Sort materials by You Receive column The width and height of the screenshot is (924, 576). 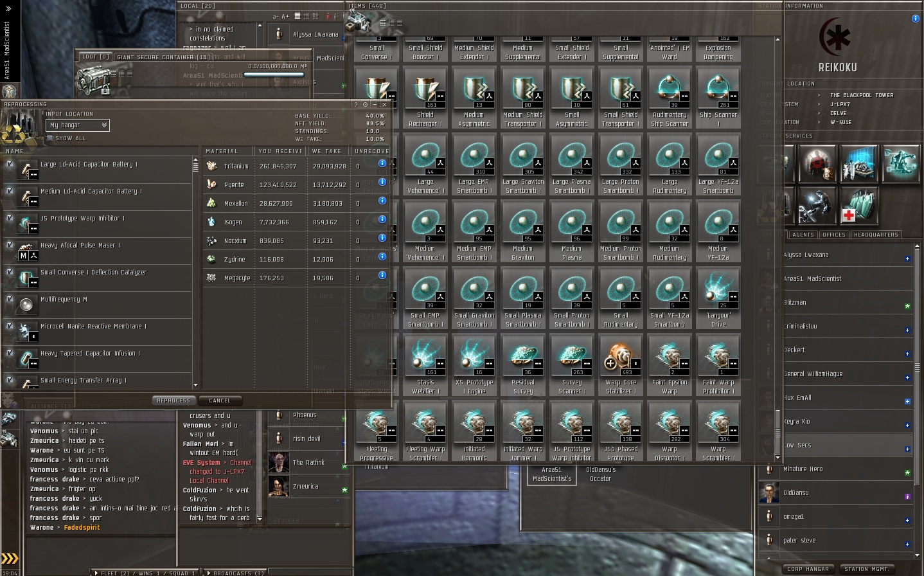click(x=280, y=151)
